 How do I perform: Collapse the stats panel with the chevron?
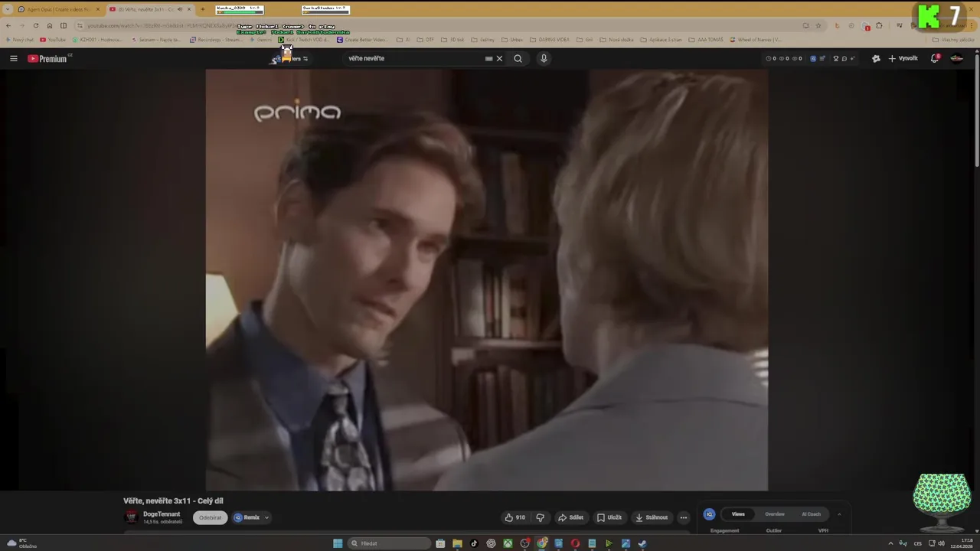[839, 514]
